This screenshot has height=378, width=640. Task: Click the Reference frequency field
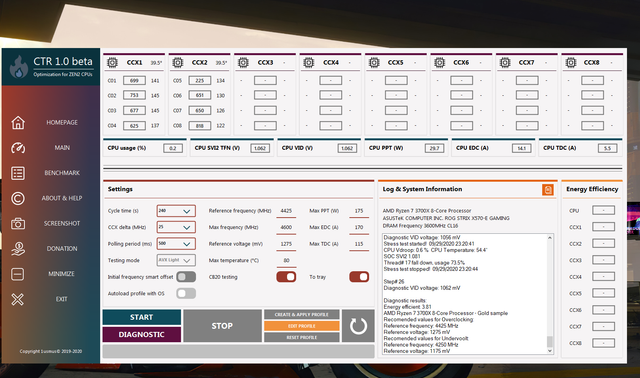click(286, 211)
